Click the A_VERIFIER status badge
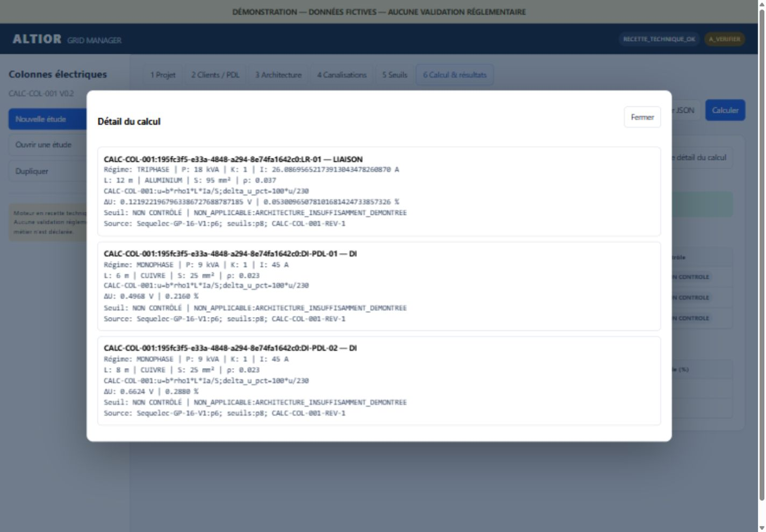Image resolution: width=766 pixels, height=532 pixels. point(725,39)
